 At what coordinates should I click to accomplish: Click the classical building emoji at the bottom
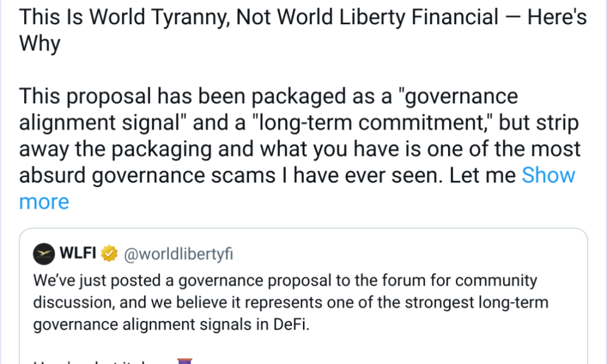tap(185, 361)
